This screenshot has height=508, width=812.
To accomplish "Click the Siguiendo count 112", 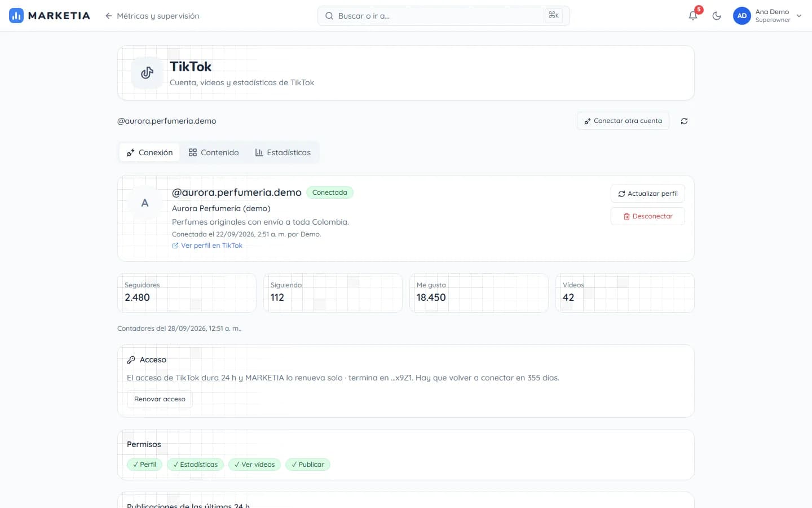I will click(x=277, y=297).
